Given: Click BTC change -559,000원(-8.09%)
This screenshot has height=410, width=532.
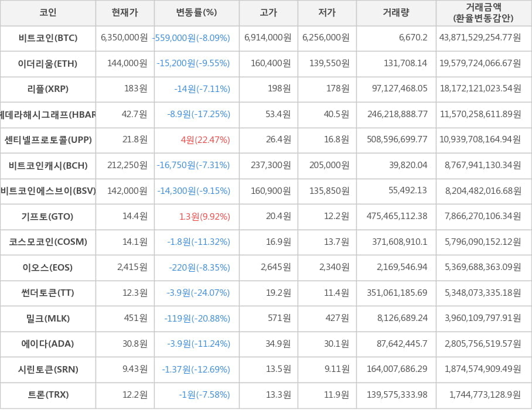Looking at the screenshot, I should pyautogui.click(x=192, y=37).
